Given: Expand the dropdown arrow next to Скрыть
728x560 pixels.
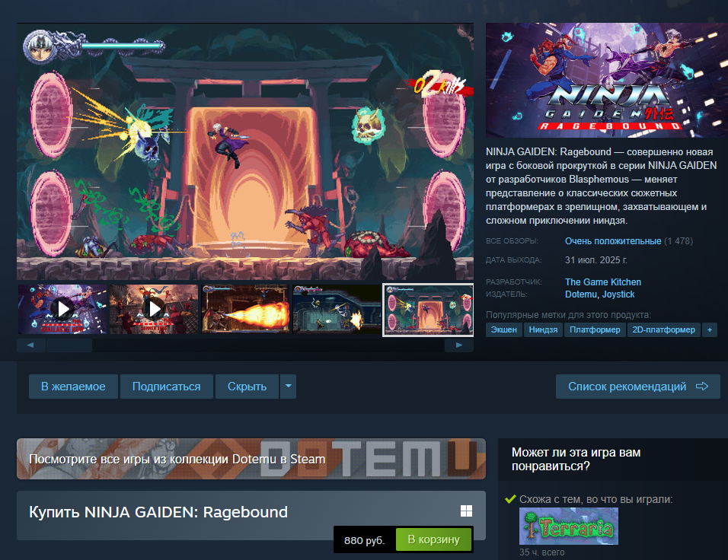Looking at the screenshot, I should [x=288, y=387].
